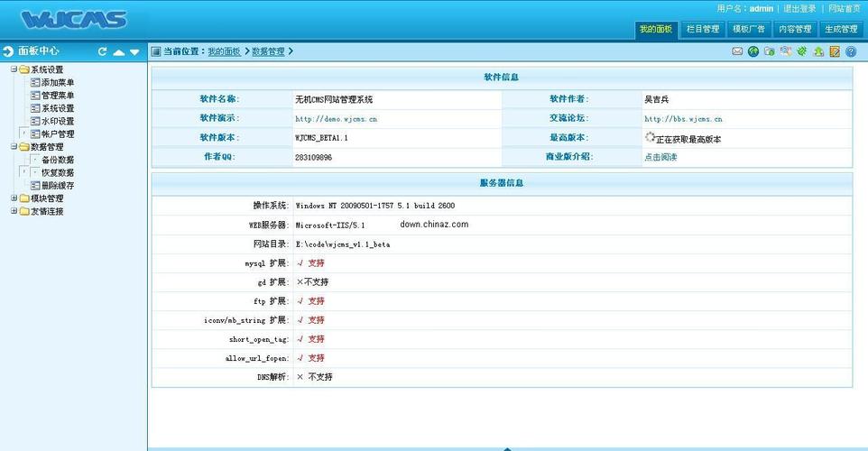
Task: Open the blue question mark help icon
Action: 852,51
